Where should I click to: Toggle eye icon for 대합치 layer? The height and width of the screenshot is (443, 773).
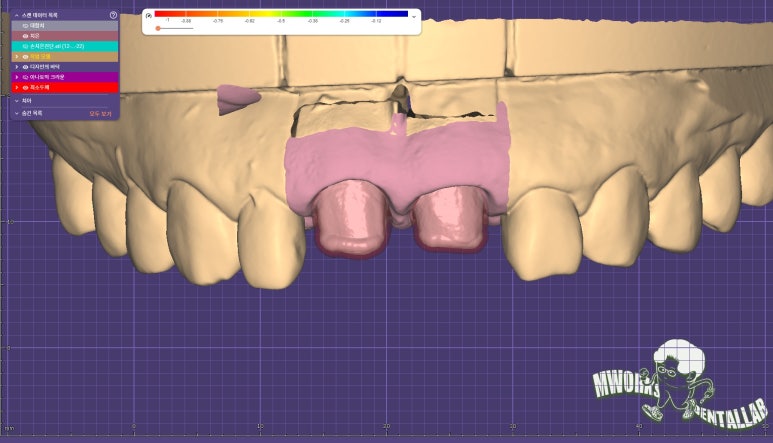[x=25, y=25]
